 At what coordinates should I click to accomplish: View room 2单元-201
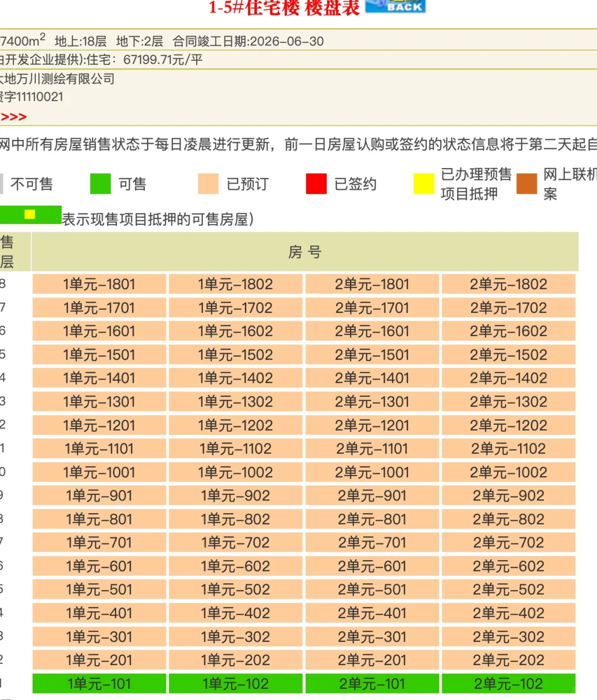(372, 660)
